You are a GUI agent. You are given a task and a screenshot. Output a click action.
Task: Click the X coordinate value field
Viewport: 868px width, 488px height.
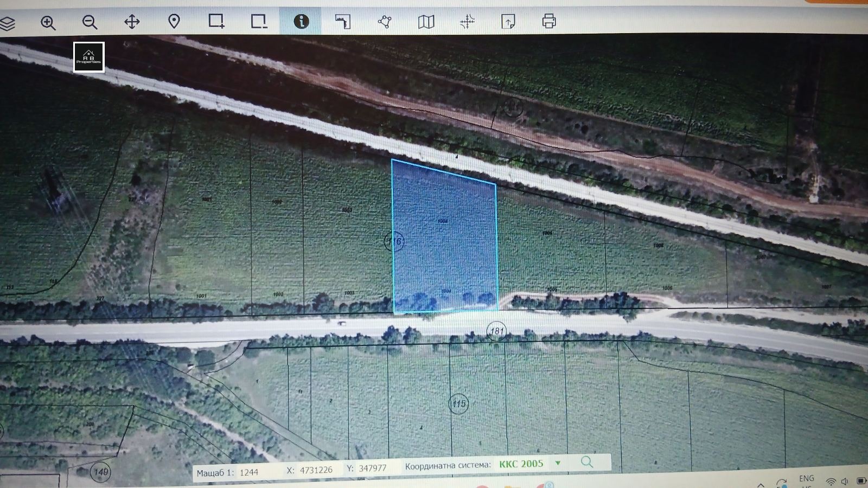pos(316,470)
